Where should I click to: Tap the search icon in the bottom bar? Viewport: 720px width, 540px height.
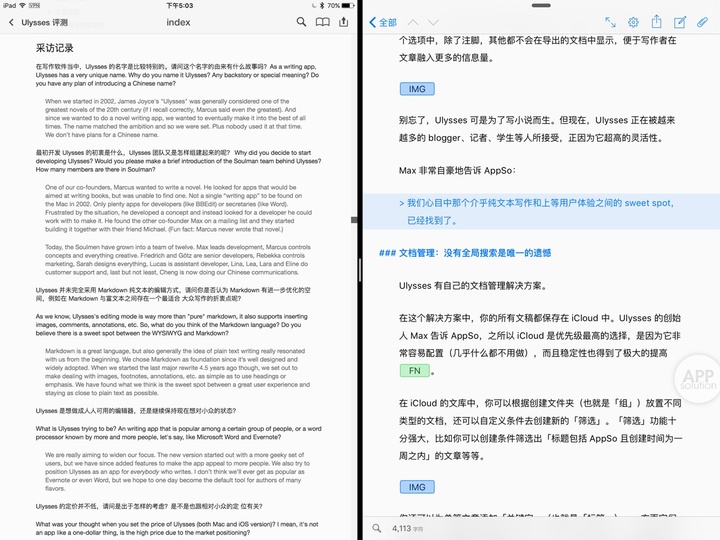(x=377, y=527)
